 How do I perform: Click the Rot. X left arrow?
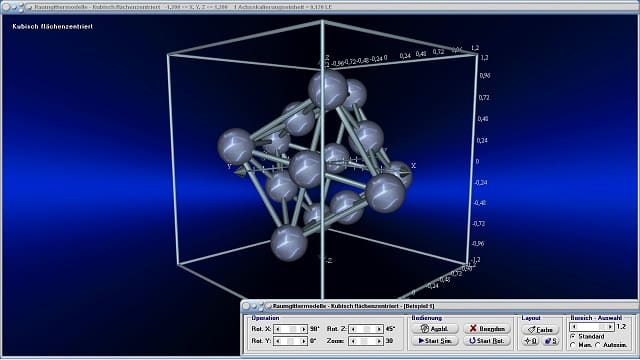278,329
